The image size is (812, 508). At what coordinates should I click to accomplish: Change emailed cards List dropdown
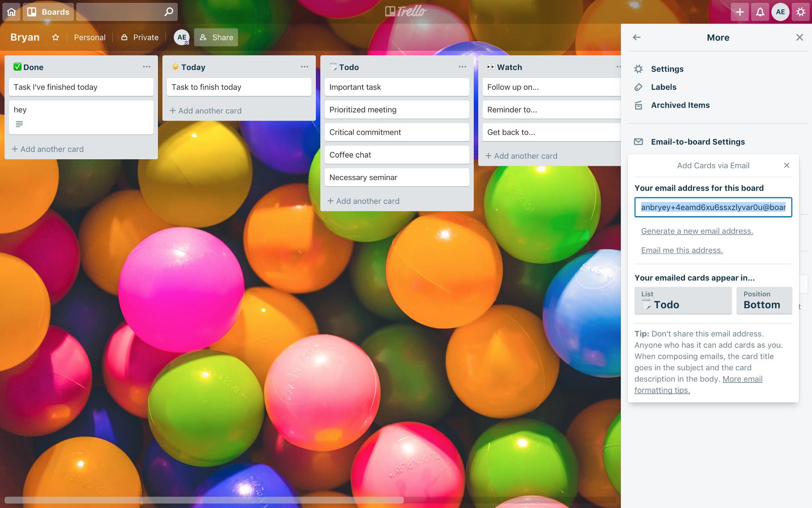[x=683, y=301]
